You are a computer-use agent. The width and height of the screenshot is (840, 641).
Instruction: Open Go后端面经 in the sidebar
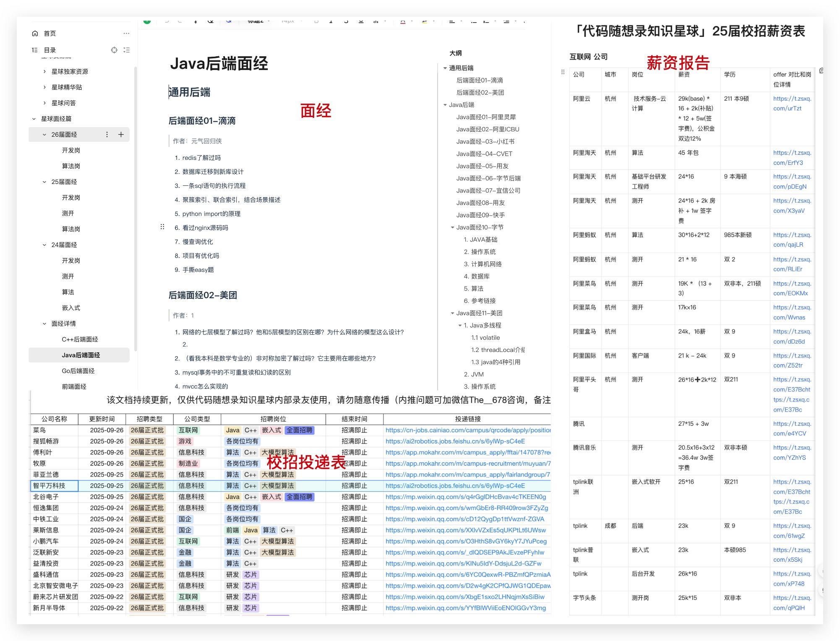coord(78,371)
